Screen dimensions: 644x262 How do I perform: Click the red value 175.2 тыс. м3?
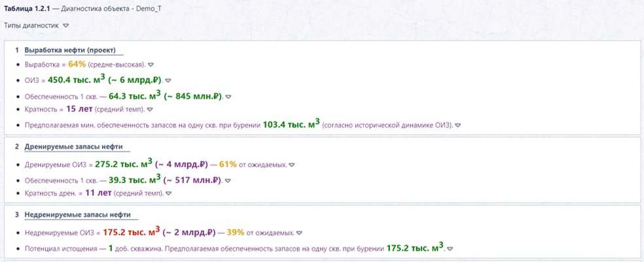pos(132,232)
